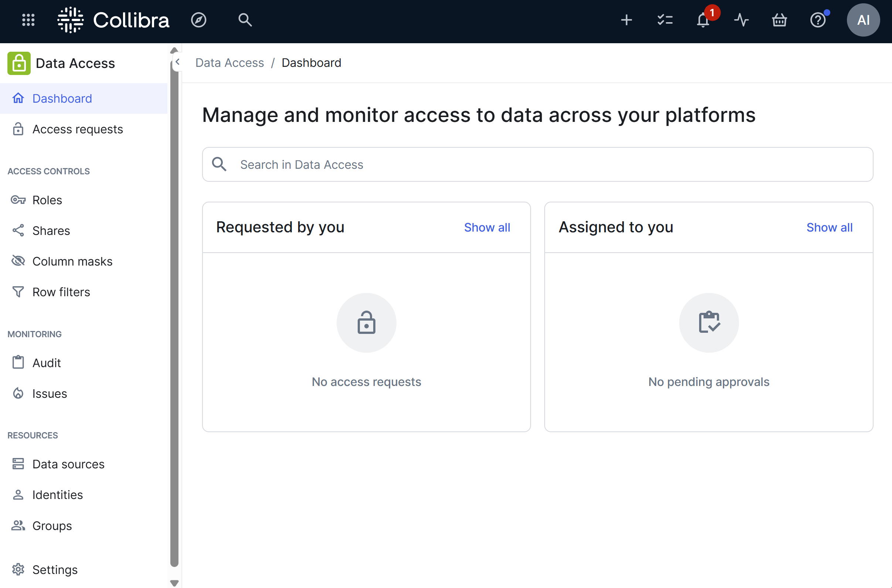The height and width of the screenshot is (588, 892).
Task: Open Row filters page
Action: coord(84,292)
